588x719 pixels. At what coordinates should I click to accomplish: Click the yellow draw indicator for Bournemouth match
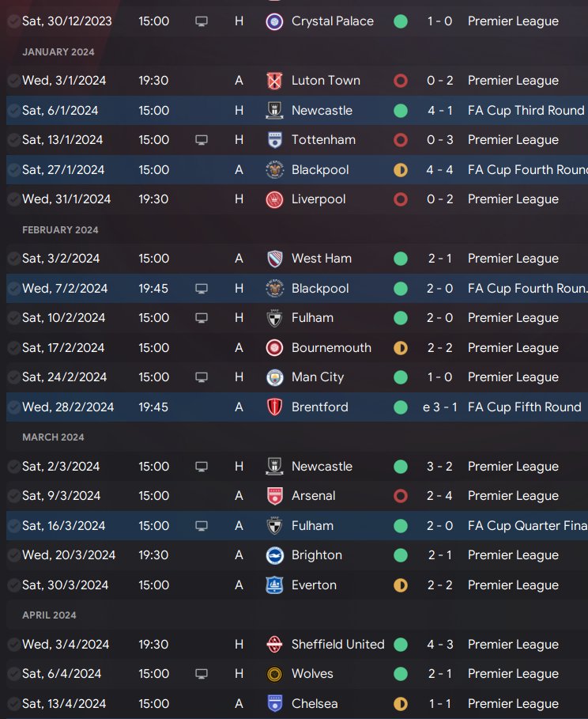point(401,348)
